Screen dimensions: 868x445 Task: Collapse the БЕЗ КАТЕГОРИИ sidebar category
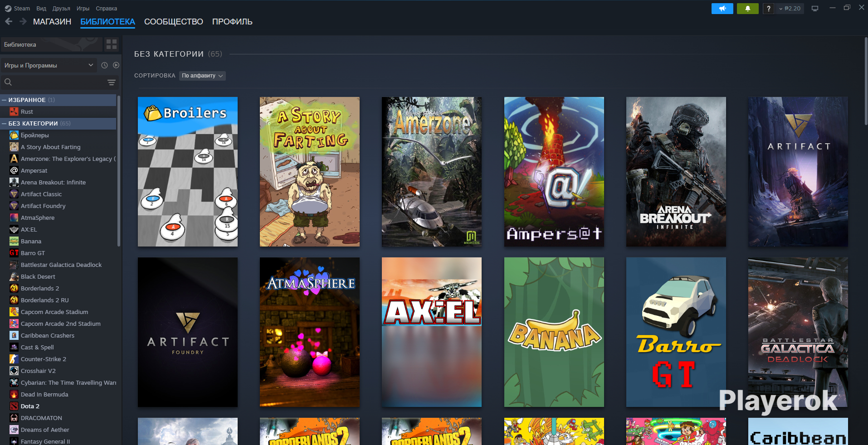(x=4, y=123)
